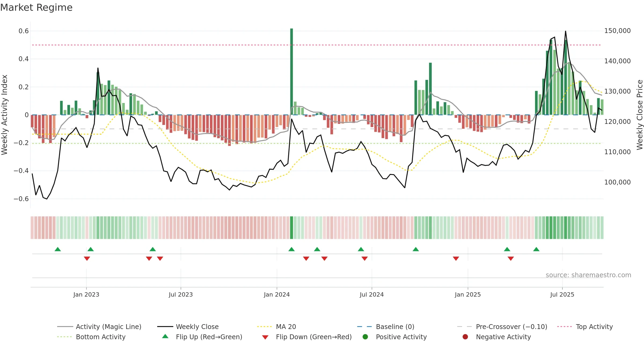Click the Weekly Close Price axis title
Screen dimensions: 644x362
pyautogui.click(x=640, y=115)
